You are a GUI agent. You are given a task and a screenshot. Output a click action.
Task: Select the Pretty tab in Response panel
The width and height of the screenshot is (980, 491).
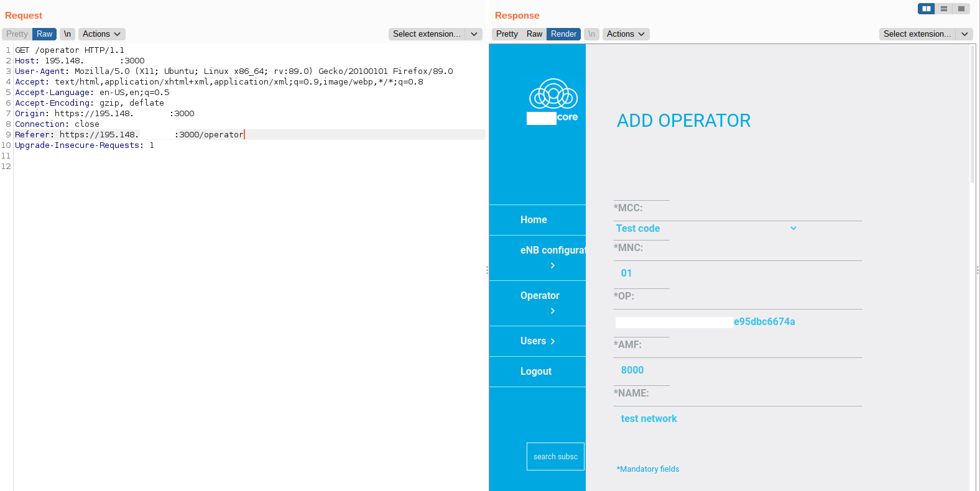pos(507,34)
